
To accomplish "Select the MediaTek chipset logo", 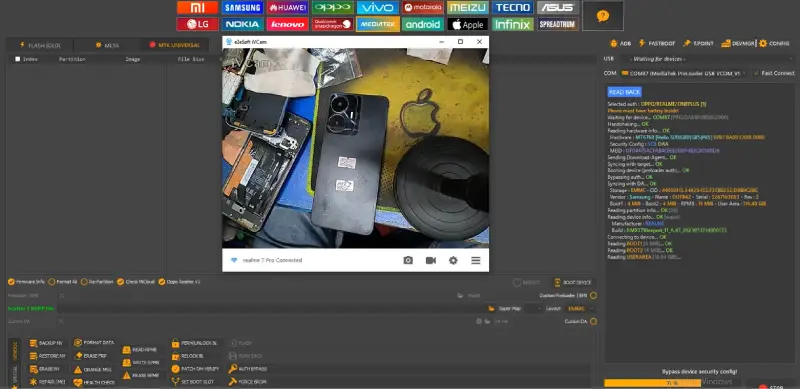I will (x=378, y=24).
